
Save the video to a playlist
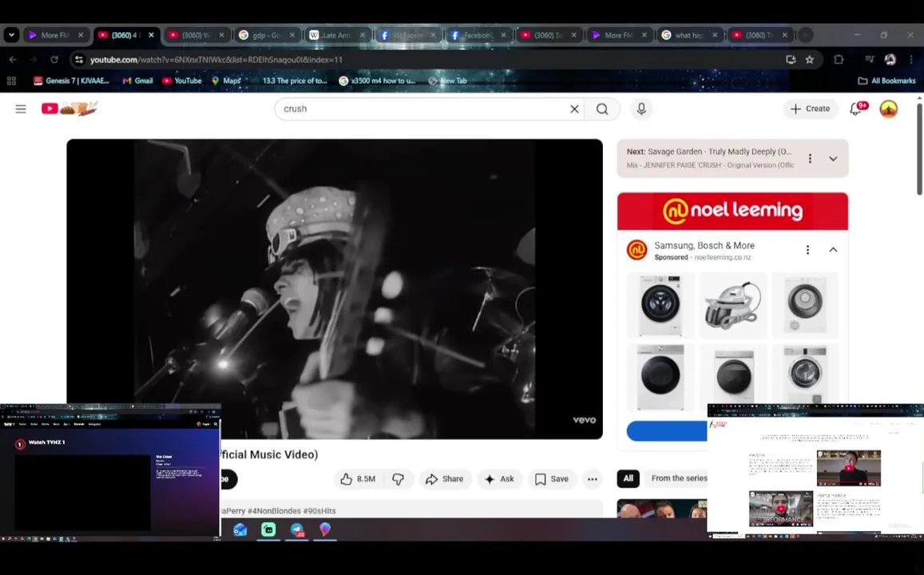pyautogui.click(x=552, y=479)
